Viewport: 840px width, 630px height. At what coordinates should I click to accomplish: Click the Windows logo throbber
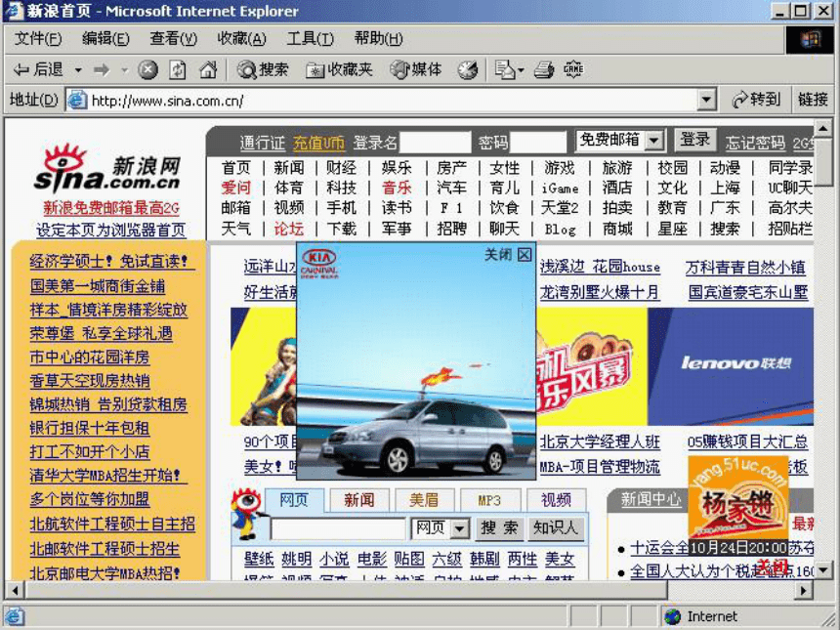click(x=810, y=39)
